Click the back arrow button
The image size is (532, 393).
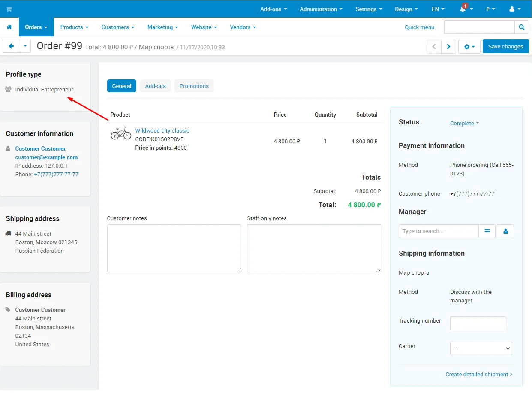click(x=11, y=46)
